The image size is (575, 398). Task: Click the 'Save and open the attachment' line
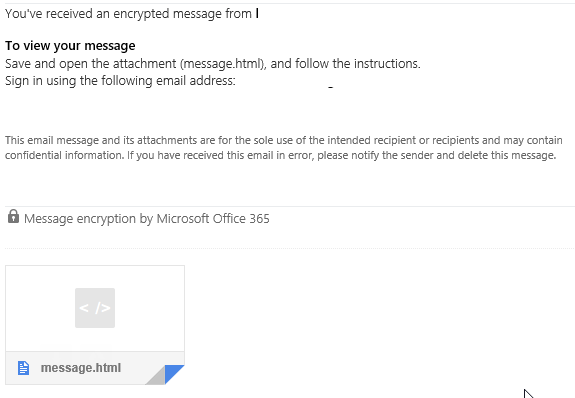pyautogui.click(x=213, y=64)
